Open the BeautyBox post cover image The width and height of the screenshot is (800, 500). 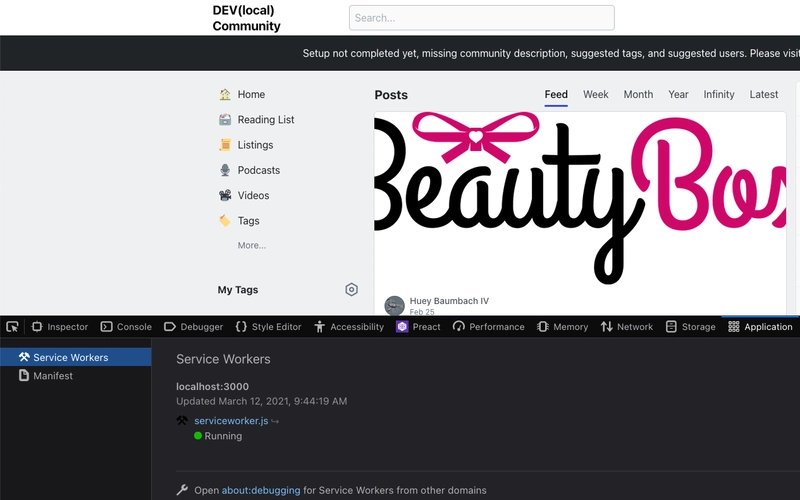click(580, 199)
